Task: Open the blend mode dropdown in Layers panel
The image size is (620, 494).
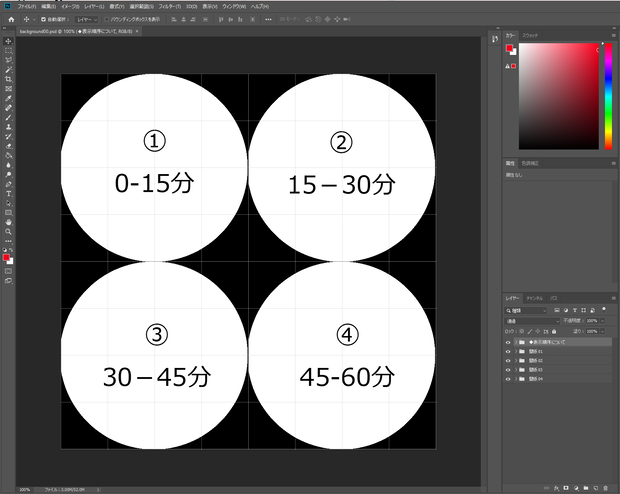Action: (x=532, y=321)
